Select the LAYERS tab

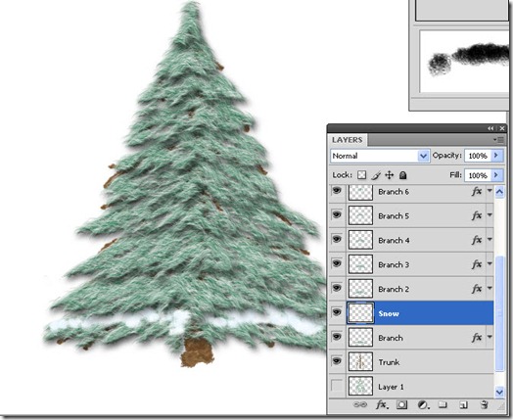point(348,140)
